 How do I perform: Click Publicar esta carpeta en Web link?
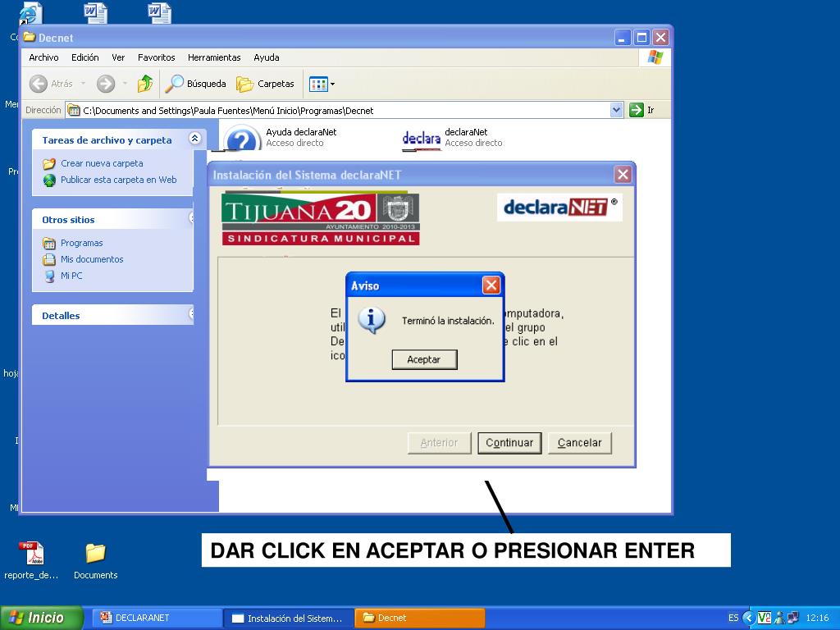point(118,180)
